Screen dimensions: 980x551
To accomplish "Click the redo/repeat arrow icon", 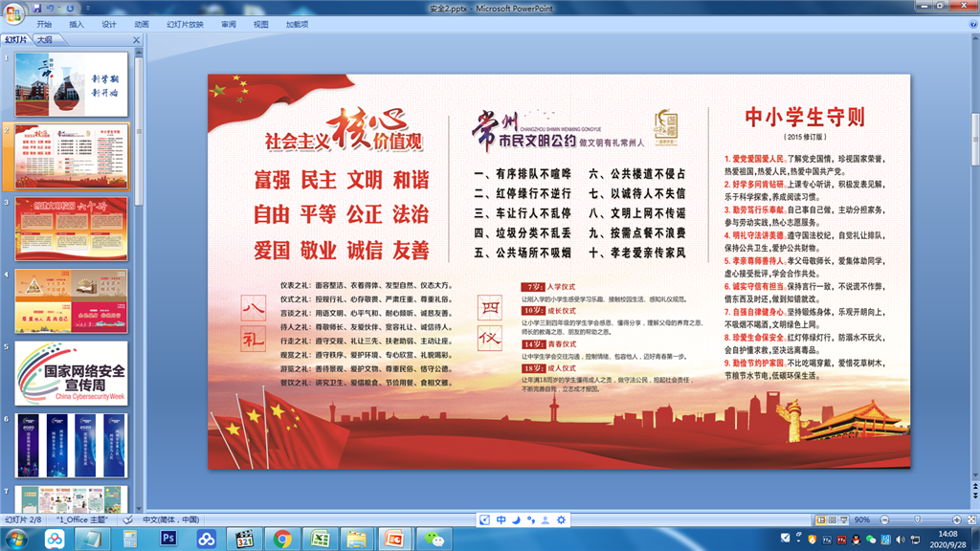I will tap(70, 8).
